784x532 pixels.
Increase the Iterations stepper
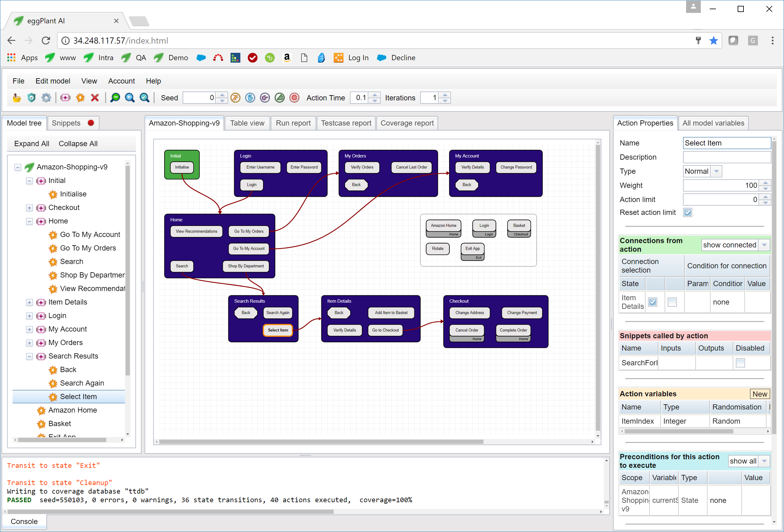tap(445, 95)
